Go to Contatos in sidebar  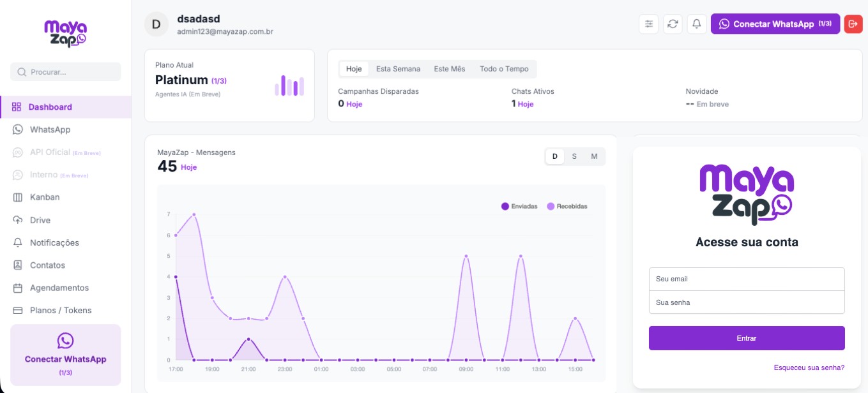pos(47,265)
